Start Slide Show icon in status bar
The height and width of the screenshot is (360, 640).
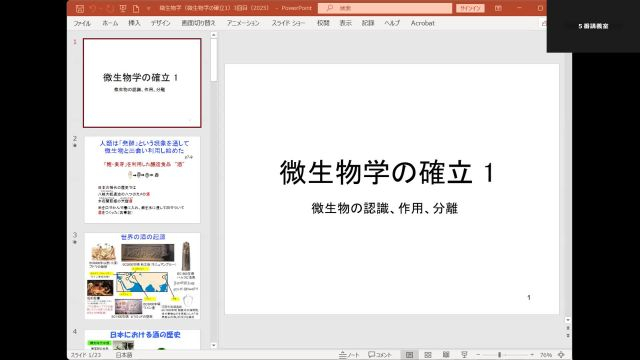pos(464,355)
